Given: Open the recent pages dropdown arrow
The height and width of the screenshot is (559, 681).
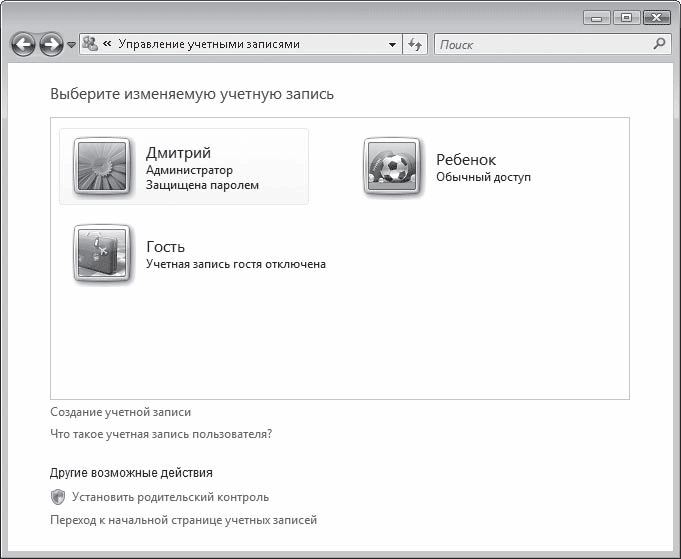Looking at the screenshot, I should pyautogui.click(x=71, y=46).
